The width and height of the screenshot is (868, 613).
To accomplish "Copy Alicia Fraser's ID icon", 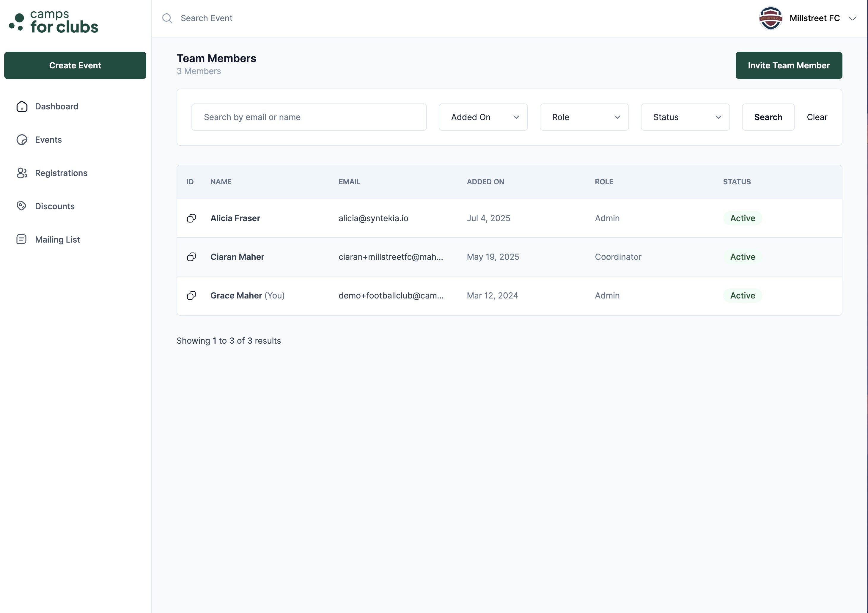I will click(191, 218).
